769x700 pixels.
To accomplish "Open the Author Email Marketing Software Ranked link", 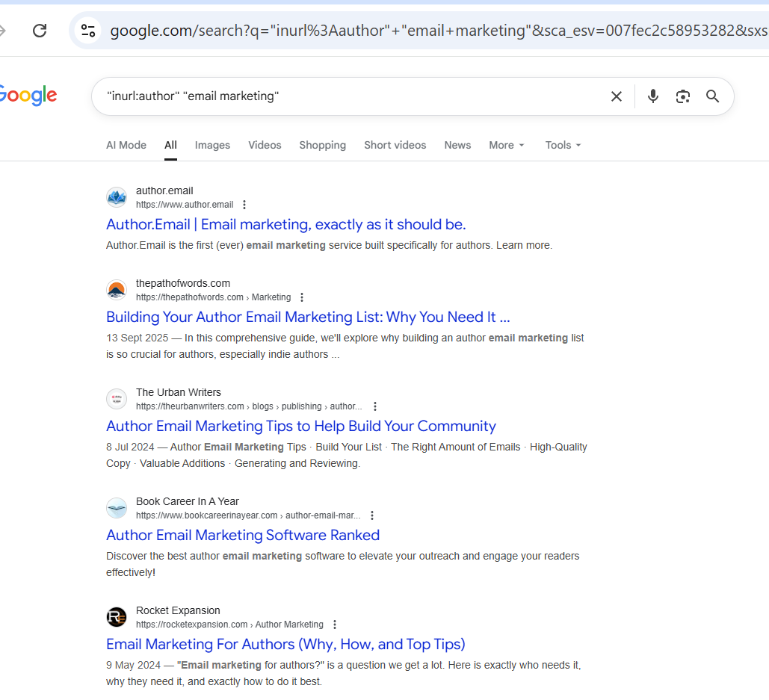I will pyautogui.click(x=243, y=535).
